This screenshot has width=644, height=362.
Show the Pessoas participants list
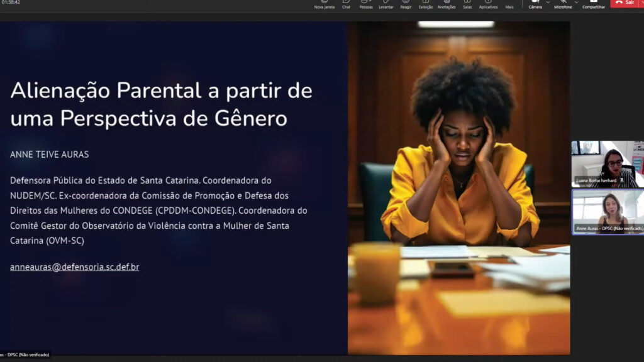tap(365, 4)
